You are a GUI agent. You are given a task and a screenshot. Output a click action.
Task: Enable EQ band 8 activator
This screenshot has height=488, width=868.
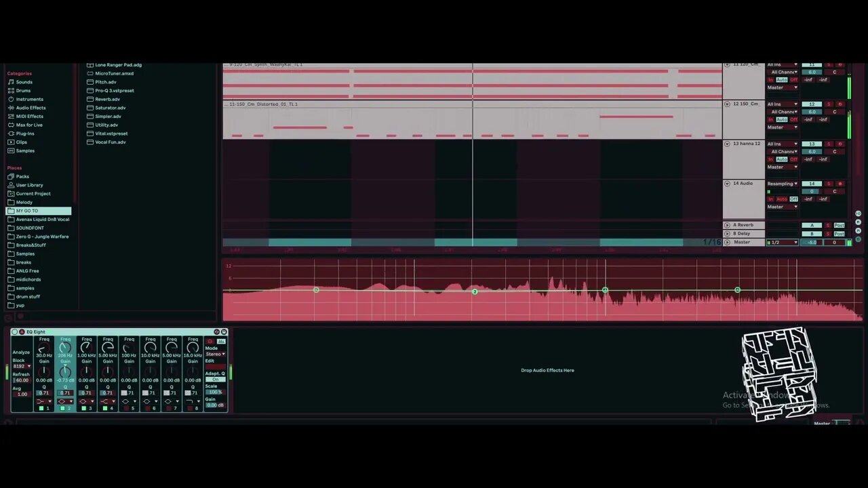click(190, 408)
